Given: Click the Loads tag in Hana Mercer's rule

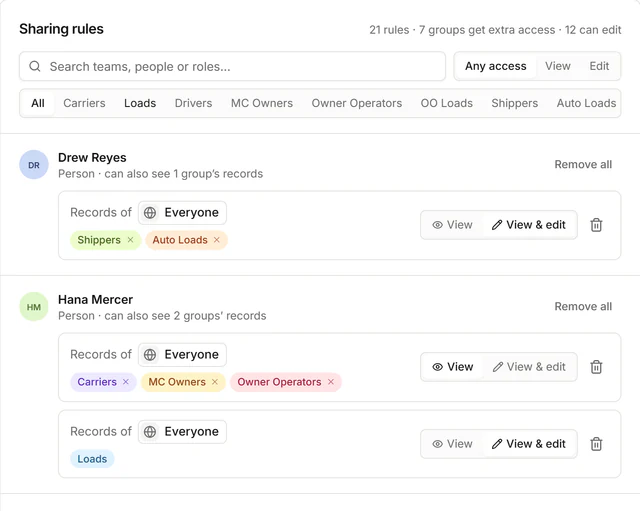Looking at the screenshot, I should pyautogui.click(x=92, y=459).
